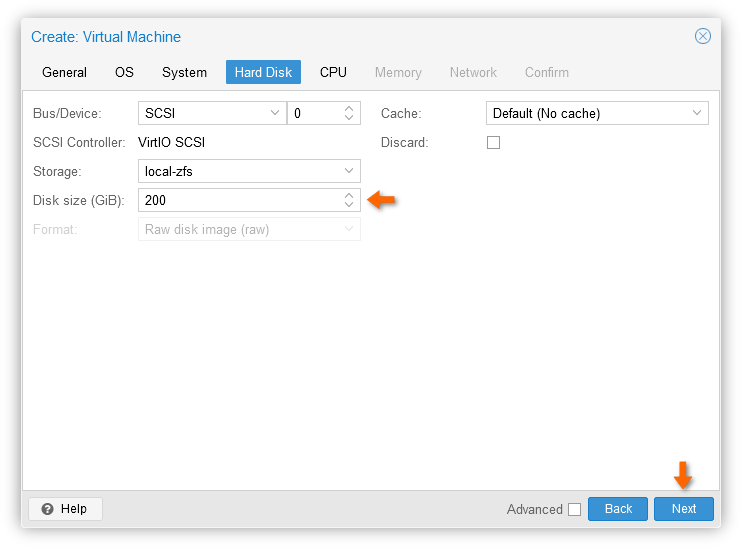
Task: Click into the Disk size field
Action: pos(241,200)
